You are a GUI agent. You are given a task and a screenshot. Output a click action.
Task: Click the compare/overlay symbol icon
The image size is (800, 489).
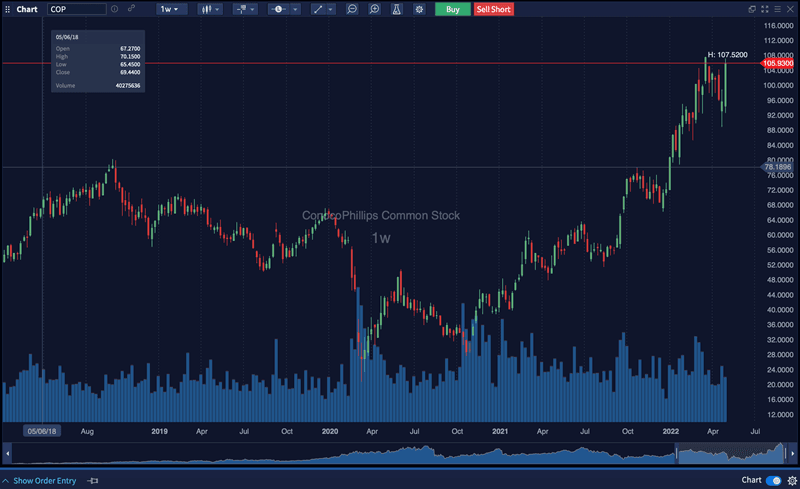pyautogui.click(x=242, y=9)
